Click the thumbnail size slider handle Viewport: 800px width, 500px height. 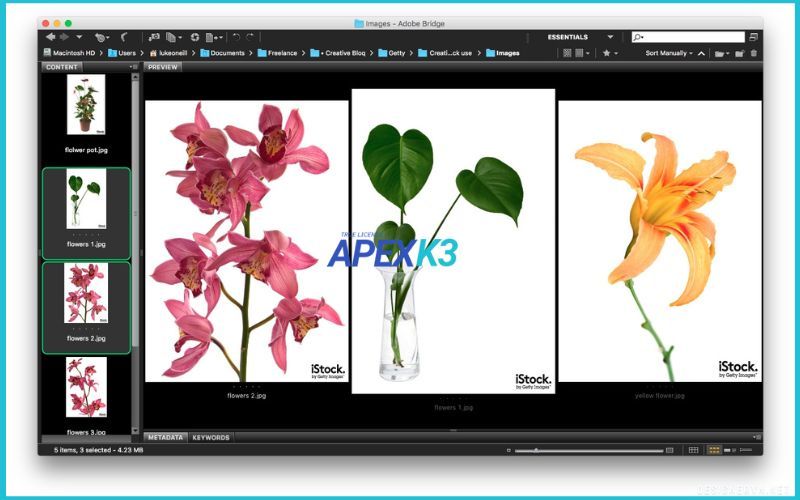(536, 450)
